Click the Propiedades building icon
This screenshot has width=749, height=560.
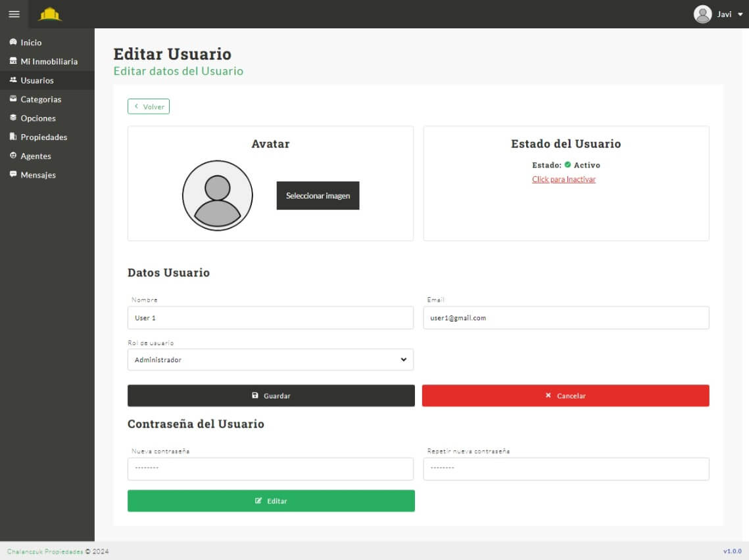coord(13,137)
